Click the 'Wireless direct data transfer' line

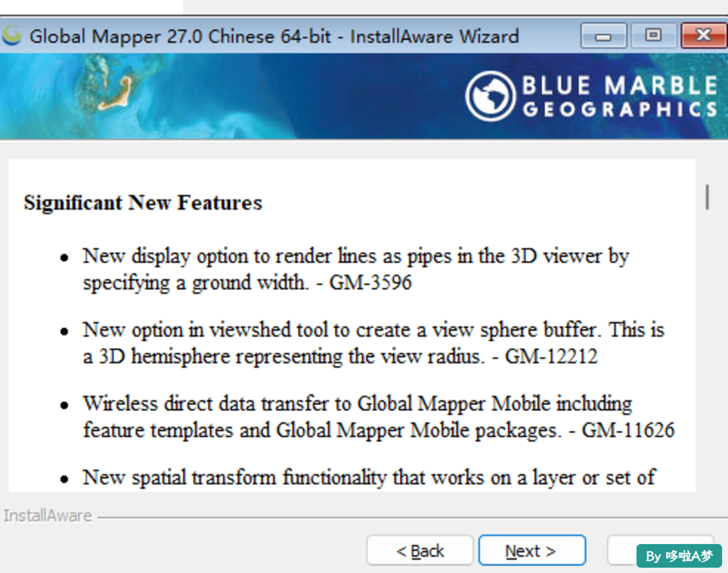coord(357,403)
